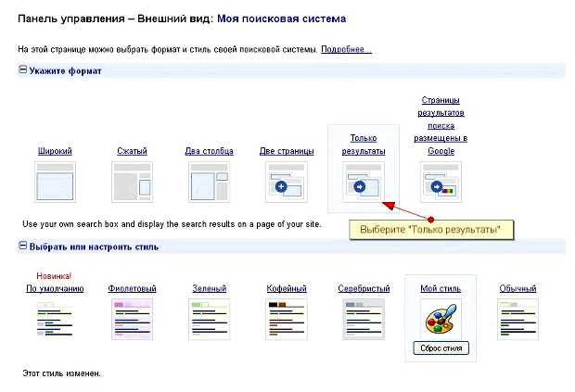Pick the Кофейный style preview
This screenshot has width=575, height=392.
pos(286,318)
